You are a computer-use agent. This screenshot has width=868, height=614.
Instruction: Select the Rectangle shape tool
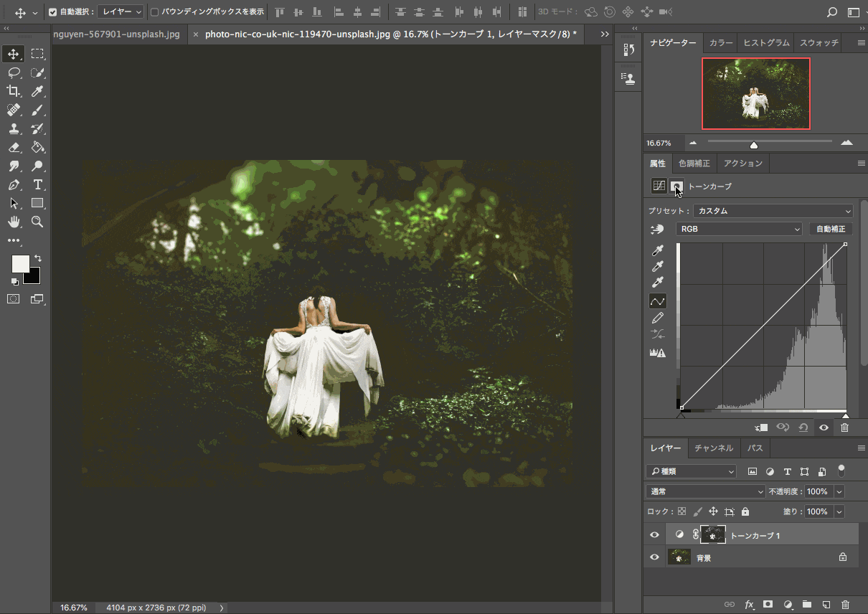pyautogui.click(x=37, y=203)
